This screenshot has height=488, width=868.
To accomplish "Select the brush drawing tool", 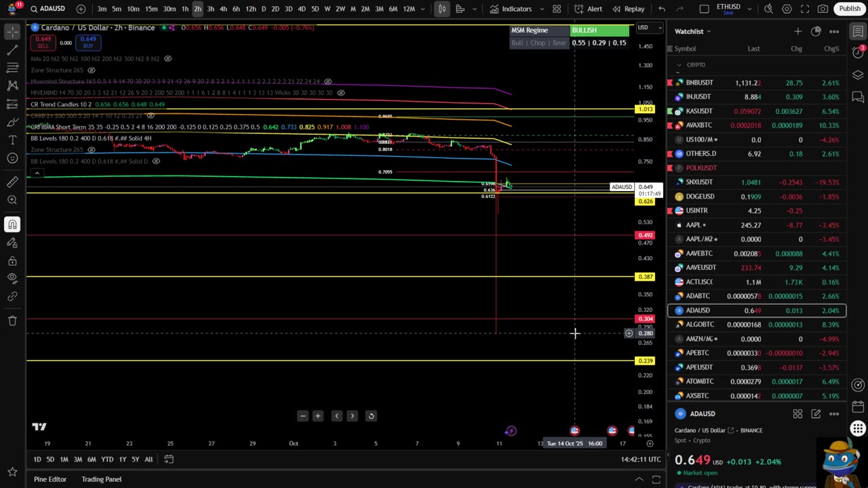I will point(12,122).
